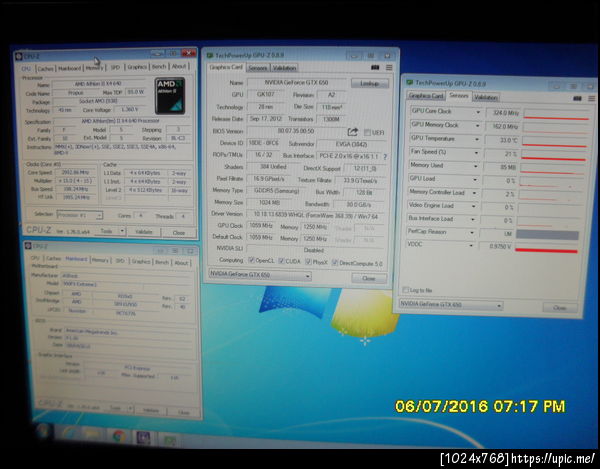The height and width of the screenshot is (469, 600).
Task: Toggle the PhysX checkbox
Action: (308, 262)
